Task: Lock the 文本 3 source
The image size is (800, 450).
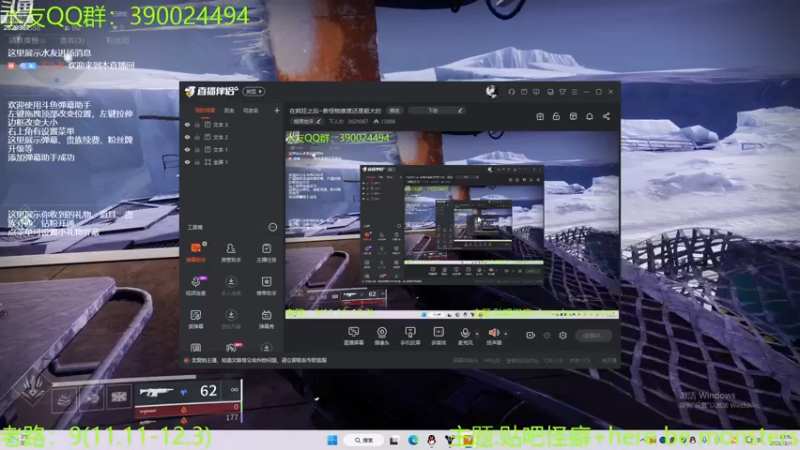Action: [x=197, y=124]
